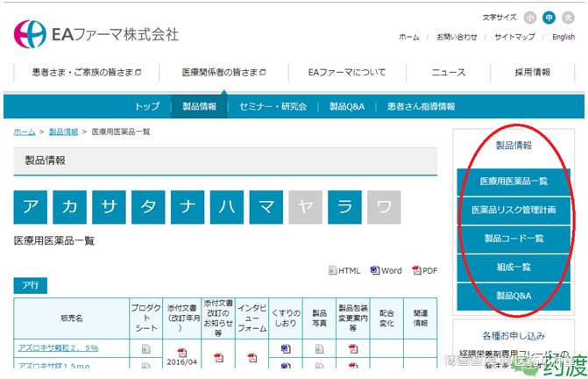
Task: Open 製品コード一覧 in right sidebar
Action: 514,239
